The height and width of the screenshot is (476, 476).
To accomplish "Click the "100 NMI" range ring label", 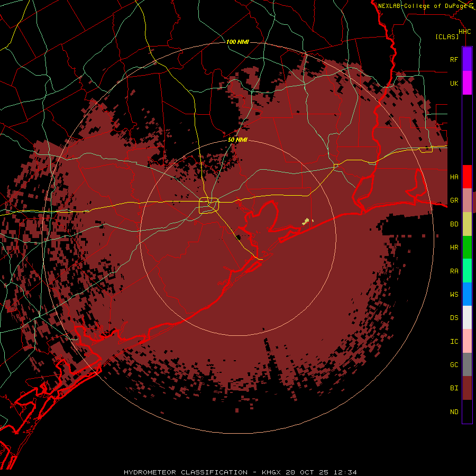I will click(237, 42).
